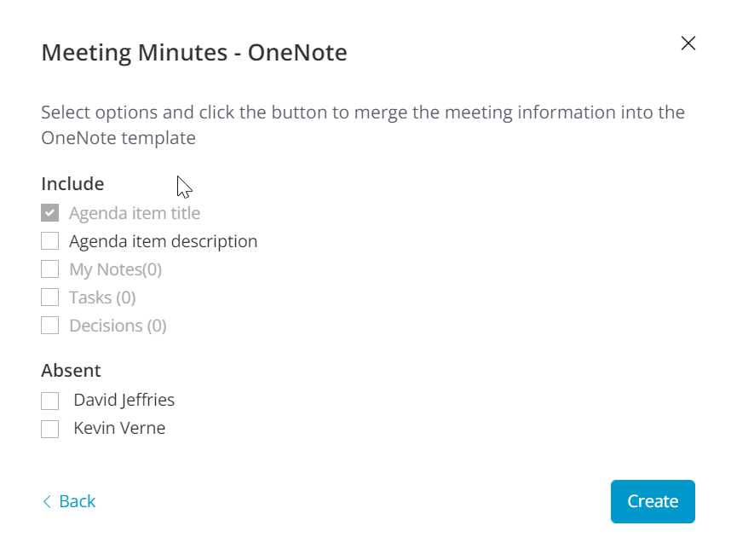Check the Tasks (0) option

coord(49,297)
